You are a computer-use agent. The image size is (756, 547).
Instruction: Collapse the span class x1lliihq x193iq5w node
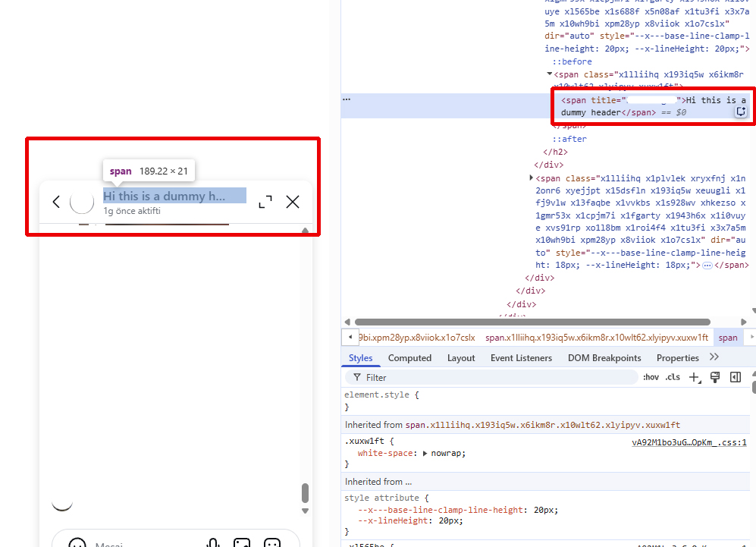549,74
